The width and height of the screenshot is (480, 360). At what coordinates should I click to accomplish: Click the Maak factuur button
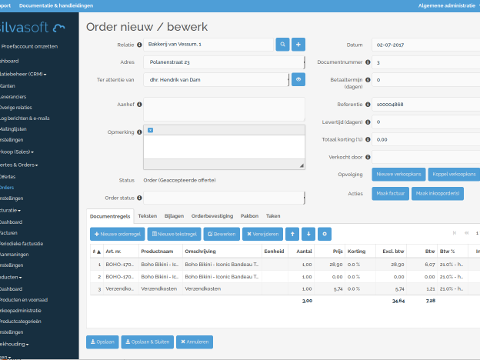(x=390, y=193)
